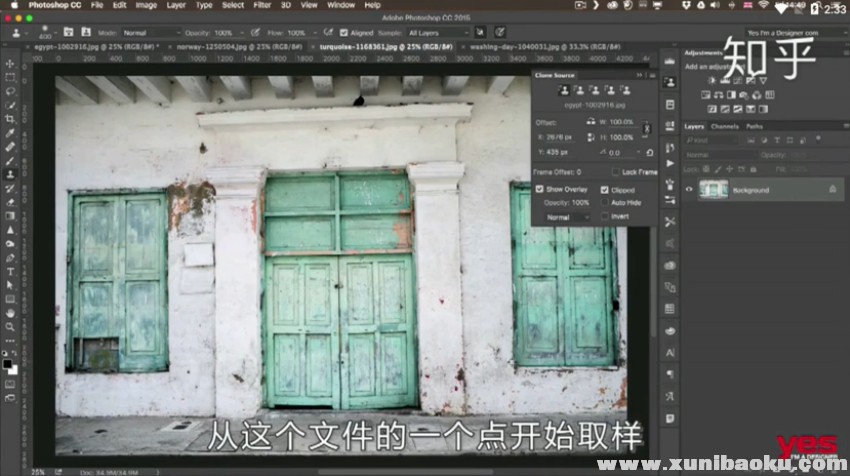Select the Clone Stamp tool
Image resolution: width=850 pixels, height=476 pixels.
(x=10, y=174)
